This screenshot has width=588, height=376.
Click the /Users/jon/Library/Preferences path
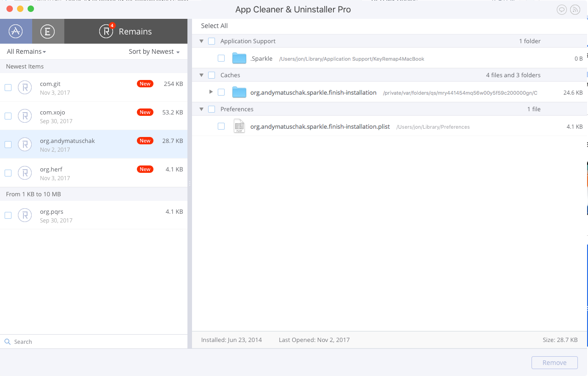click(433, 127)
